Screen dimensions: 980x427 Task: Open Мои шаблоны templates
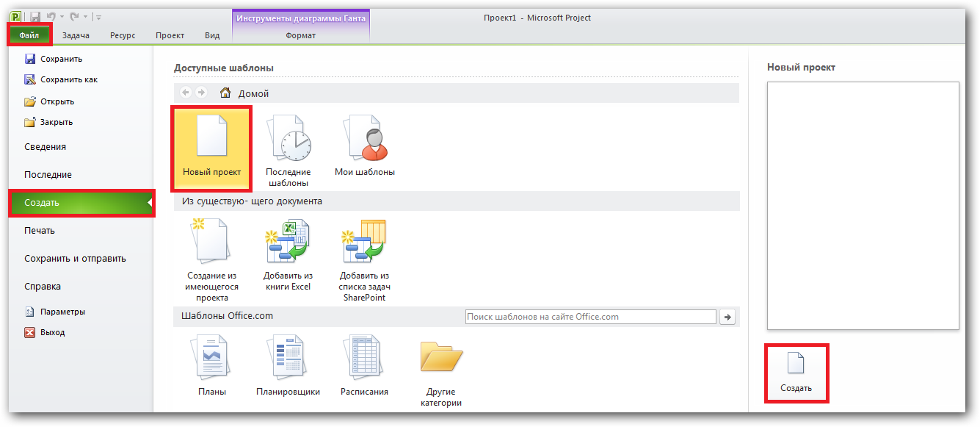[365, 146]
